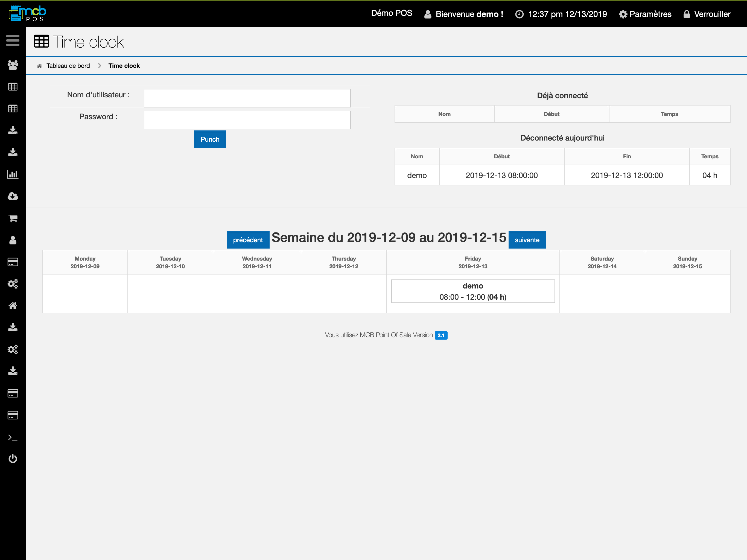The image size is (747, 560).
Task: Click Wednesday 2019-12-11 column header
Action: coord(257,262)
